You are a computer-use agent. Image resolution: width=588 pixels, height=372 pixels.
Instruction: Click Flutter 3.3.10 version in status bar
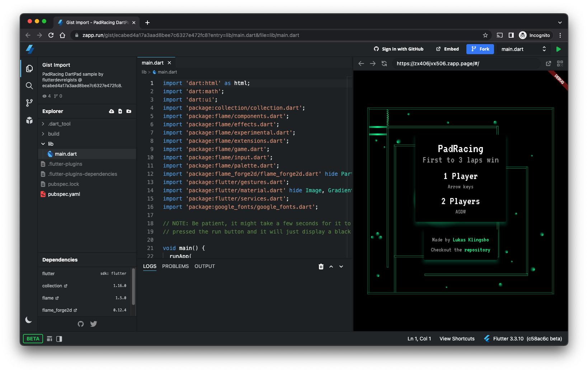click(x=523, y=339)
